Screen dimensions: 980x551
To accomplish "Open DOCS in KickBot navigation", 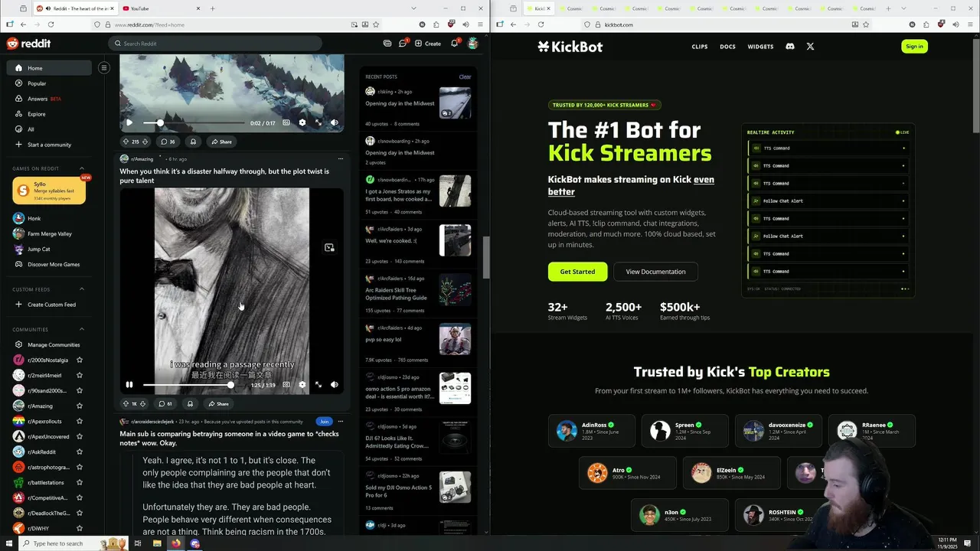I will [727, 47].
